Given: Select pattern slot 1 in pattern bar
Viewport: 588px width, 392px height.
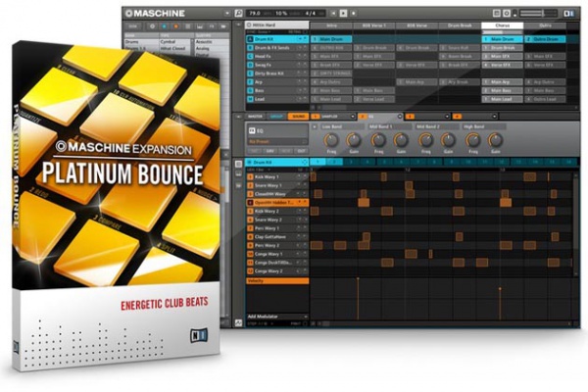Looking at the screenshot, I should click(318, 162).
